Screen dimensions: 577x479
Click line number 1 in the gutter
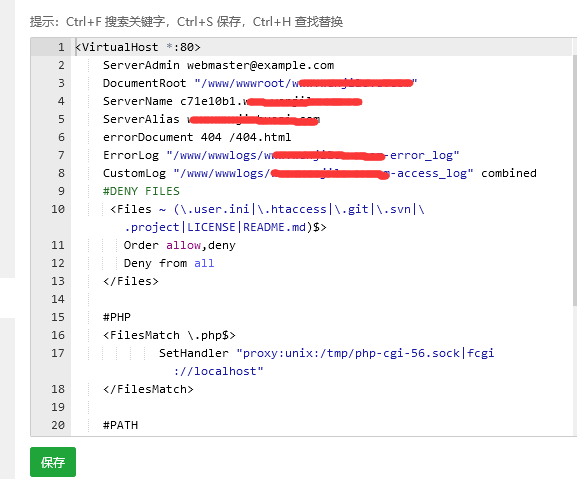click(61, 47)
